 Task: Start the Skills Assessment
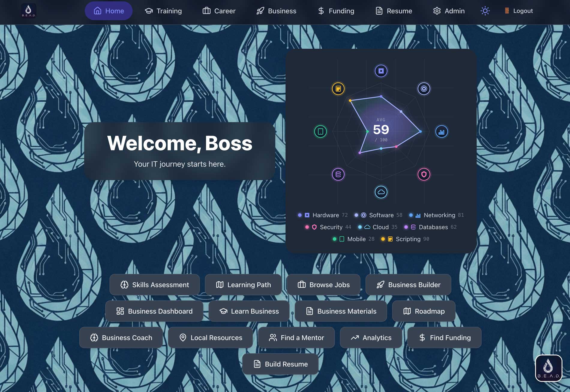pos(154,285)
